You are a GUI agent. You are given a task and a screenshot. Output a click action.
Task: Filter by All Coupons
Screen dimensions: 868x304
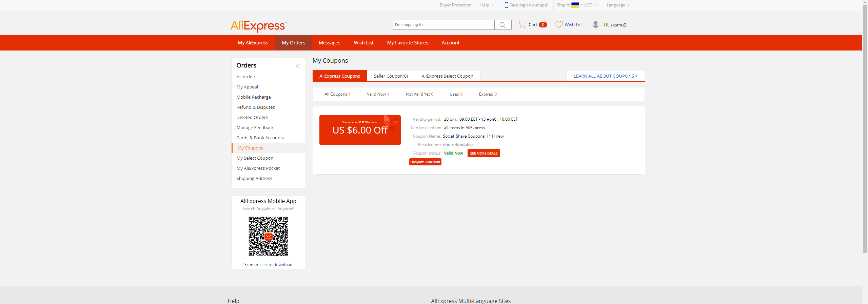(337, 94)
